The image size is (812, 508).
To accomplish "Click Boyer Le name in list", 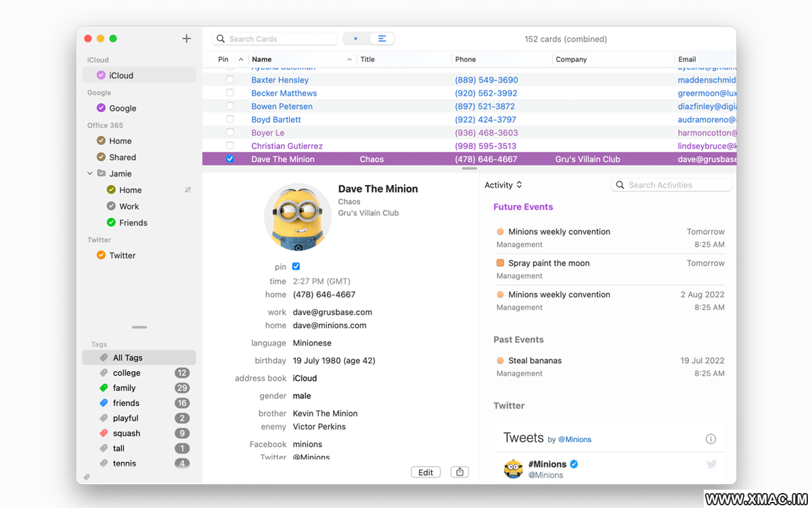I will coord(268,133).
